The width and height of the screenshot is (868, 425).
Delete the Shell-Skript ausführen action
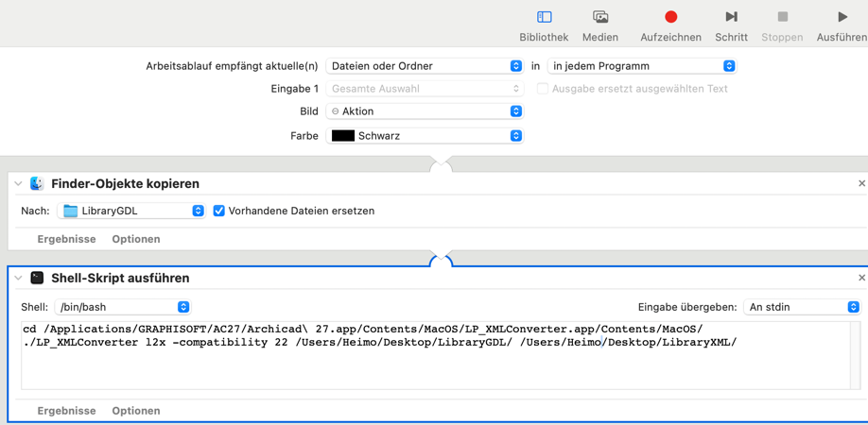tap(861, 278)
